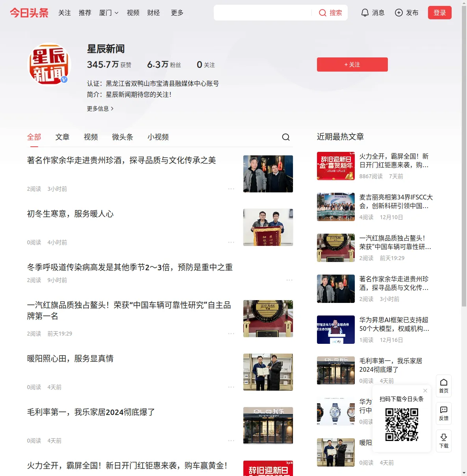
Task: Open the 今日头条 logo homepage
Action: [x=29, y=13]
